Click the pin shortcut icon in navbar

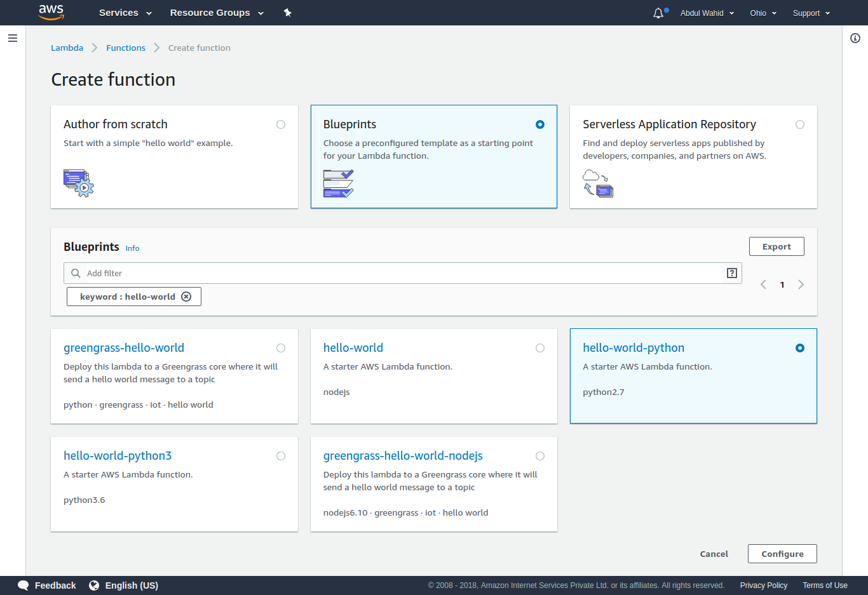[x=287, y=13]
